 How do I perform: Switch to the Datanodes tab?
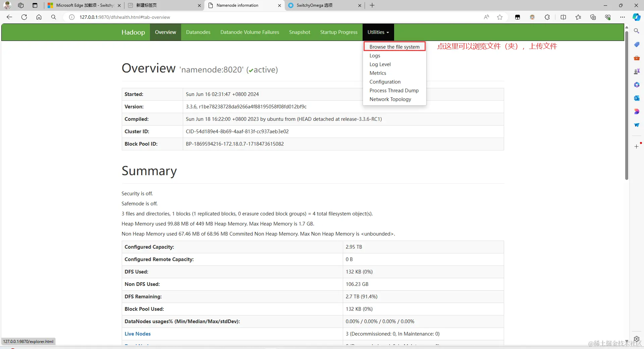tap(198, 32)
